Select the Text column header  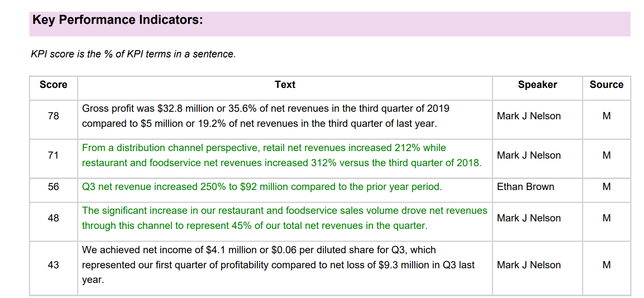285,85
